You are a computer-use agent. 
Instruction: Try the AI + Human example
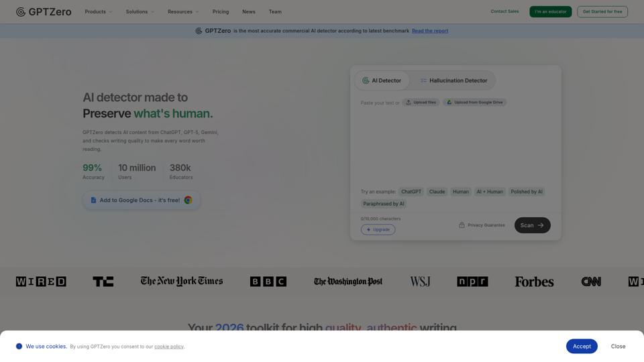click(x=490, y=192)
